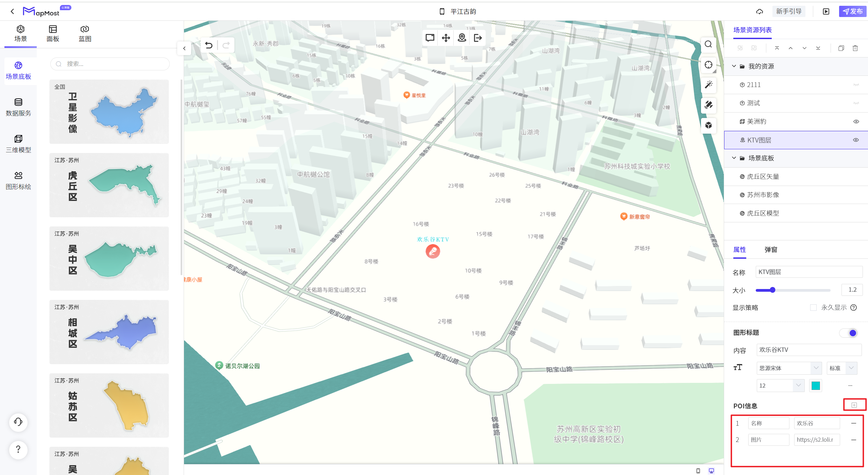Turn off the 图形标题 switch
The image size is (868, 475).
pyautogui.click(x=848, y=333)
